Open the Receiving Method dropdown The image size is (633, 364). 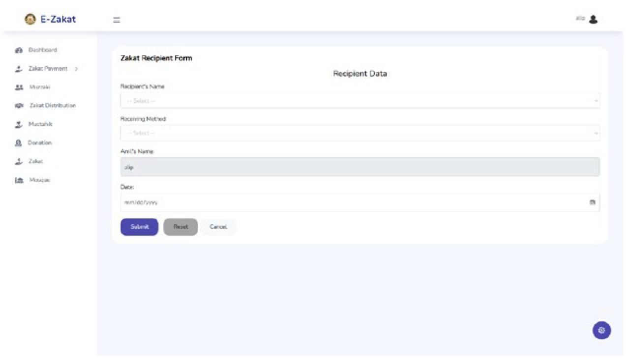pyautogui.click(x=360, y=133)
